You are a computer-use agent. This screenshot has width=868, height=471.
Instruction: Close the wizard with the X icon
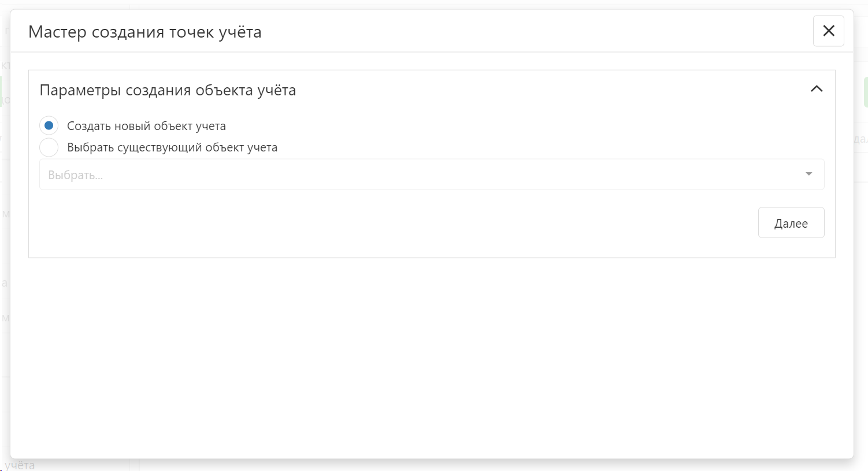[828, 31]
